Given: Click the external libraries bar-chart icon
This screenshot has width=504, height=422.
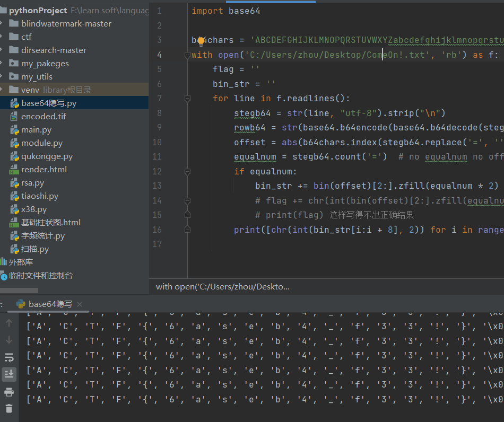Looking at the screenshot, I should coord(4,262).
